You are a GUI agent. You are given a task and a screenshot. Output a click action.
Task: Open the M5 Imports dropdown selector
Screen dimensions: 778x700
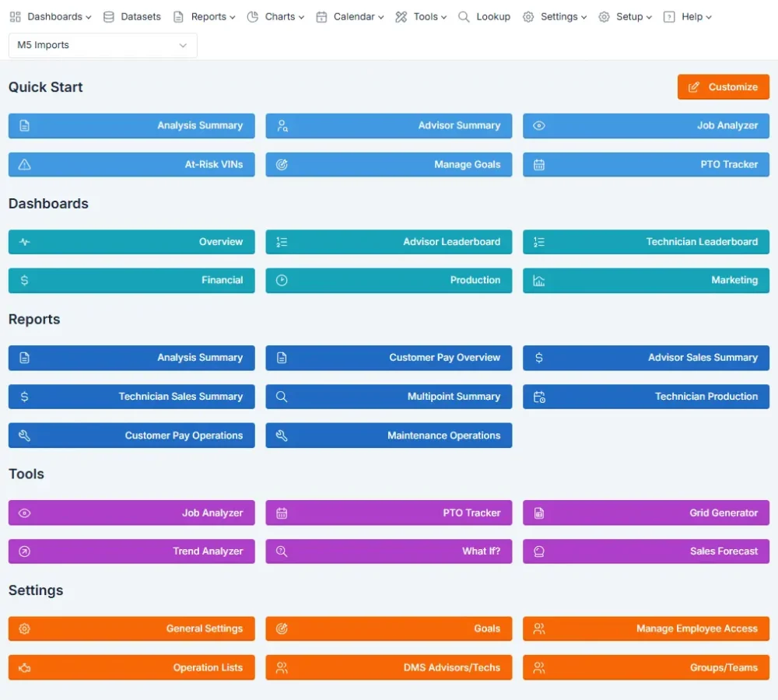pos(103,45)
